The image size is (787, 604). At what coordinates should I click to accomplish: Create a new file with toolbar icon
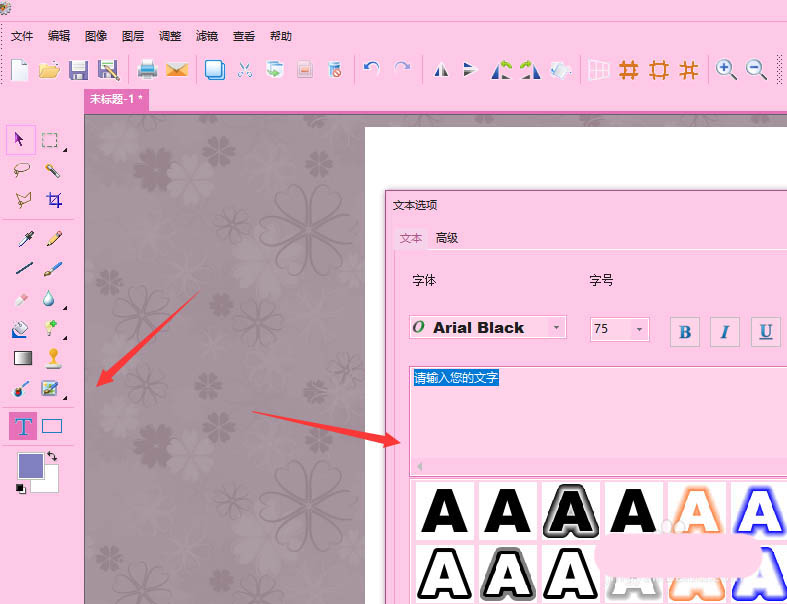20,69
